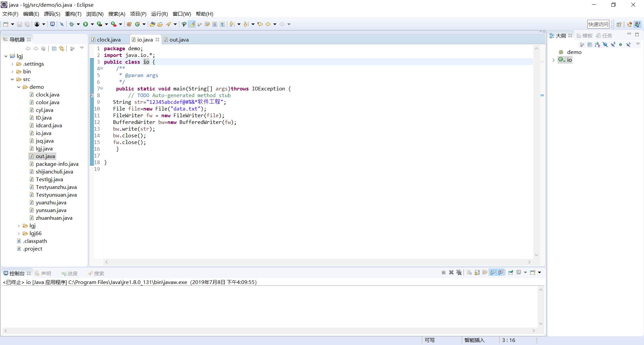Switch to the clock.java editor tab
The image size is (644, 345).
click(x=109, y=40)
